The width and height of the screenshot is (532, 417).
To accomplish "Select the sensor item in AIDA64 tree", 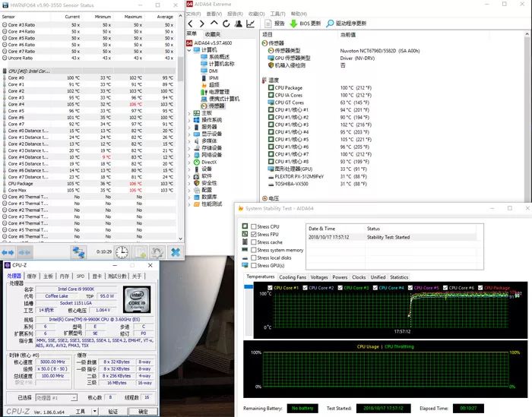I will tap(213, 106).
